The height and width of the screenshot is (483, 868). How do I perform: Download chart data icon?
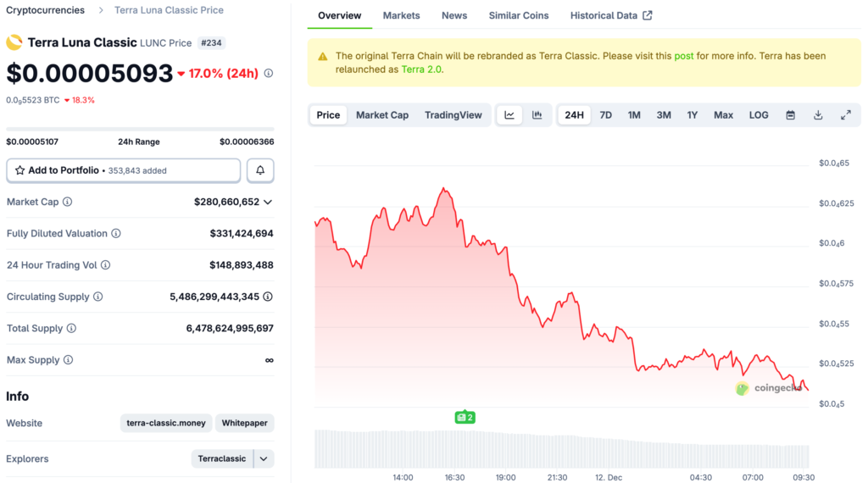click(818, 115)
